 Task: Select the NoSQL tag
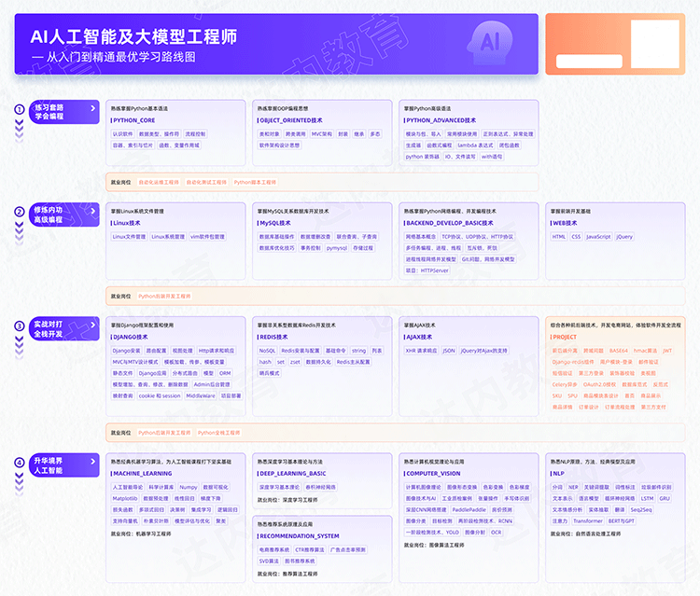coord(267,351)
